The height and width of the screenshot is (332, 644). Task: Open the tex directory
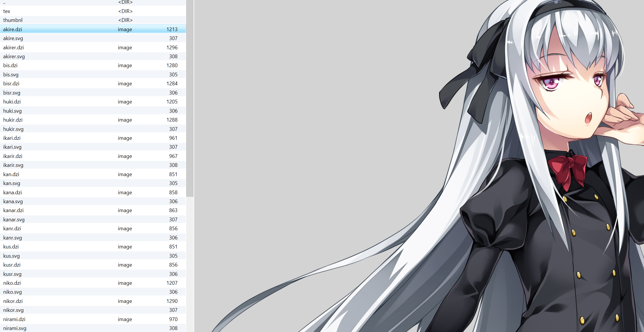coord(7,11)
